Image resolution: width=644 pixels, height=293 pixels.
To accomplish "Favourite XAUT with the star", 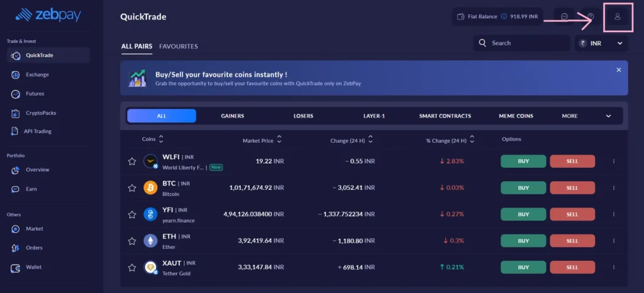I will pos(132,268).
